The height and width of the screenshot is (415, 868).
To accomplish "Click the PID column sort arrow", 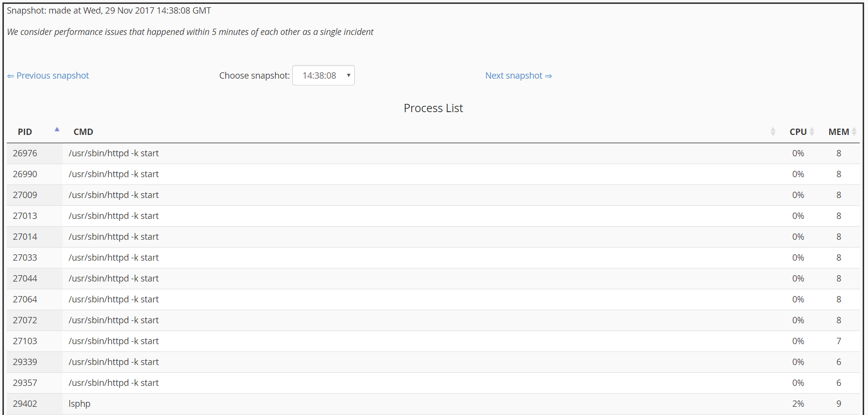I will tap(57, 130).
